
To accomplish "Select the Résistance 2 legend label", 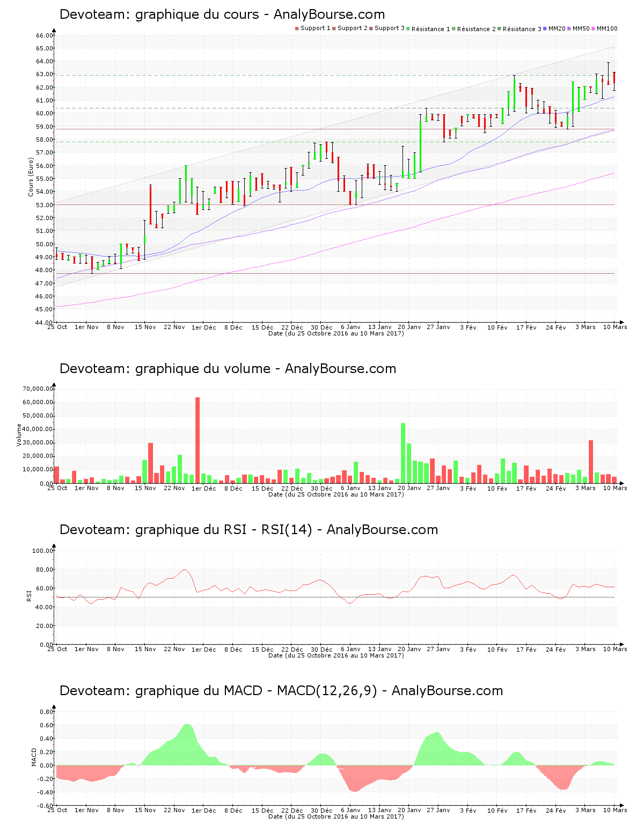I will [x=477, y=29].
